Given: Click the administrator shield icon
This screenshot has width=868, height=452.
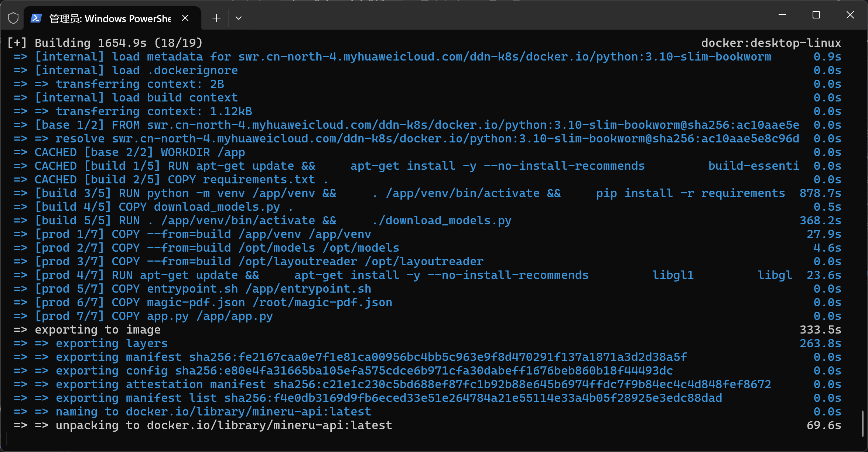Looking at the screenshot, I should point(13,18).
